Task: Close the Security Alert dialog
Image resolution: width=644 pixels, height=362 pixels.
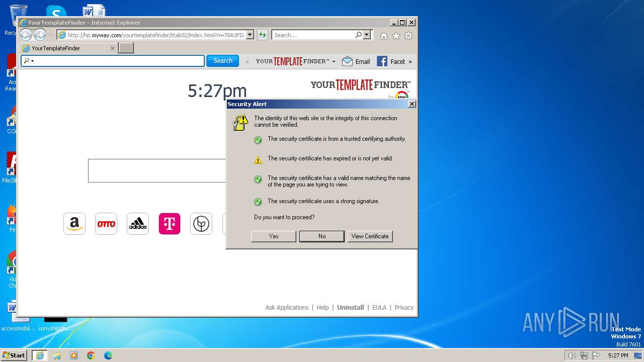Action: pyautogui.click(x=412, y=104)
